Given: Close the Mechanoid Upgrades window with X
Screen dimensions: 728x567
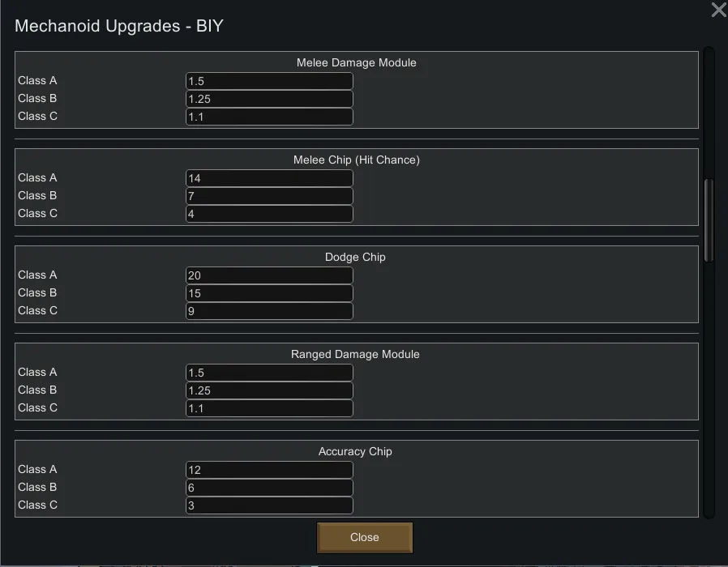Looking at the screenshot, I should pyautogui.click(x=718, y=10).
